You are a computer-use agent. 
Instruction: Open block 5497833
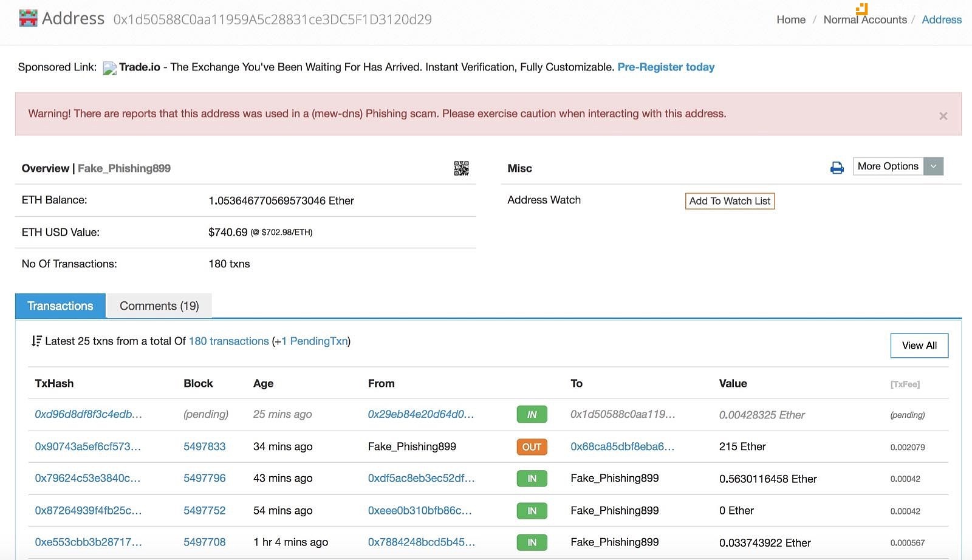pyautogui.click(x=204, y=447)
